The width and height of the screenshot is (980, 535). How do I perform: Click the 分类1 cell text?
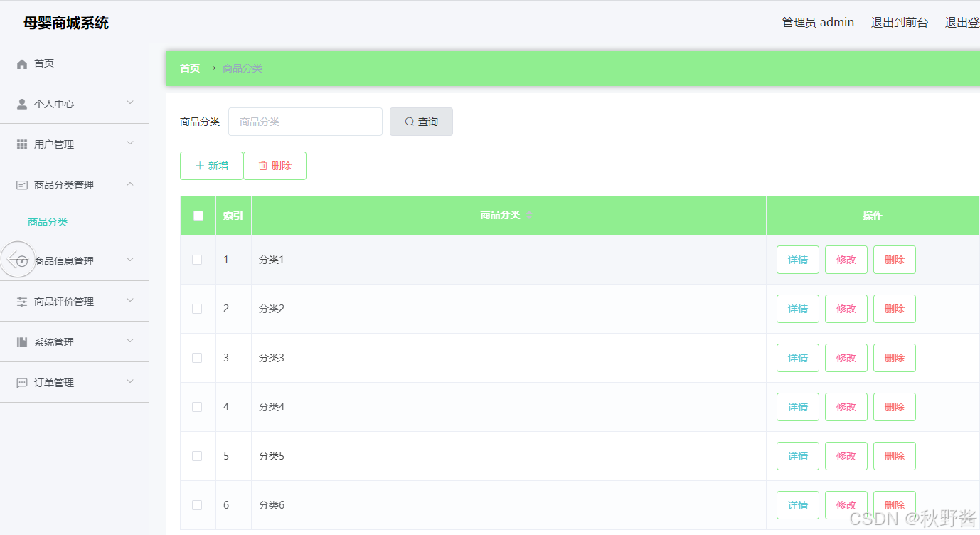[272, 260]
